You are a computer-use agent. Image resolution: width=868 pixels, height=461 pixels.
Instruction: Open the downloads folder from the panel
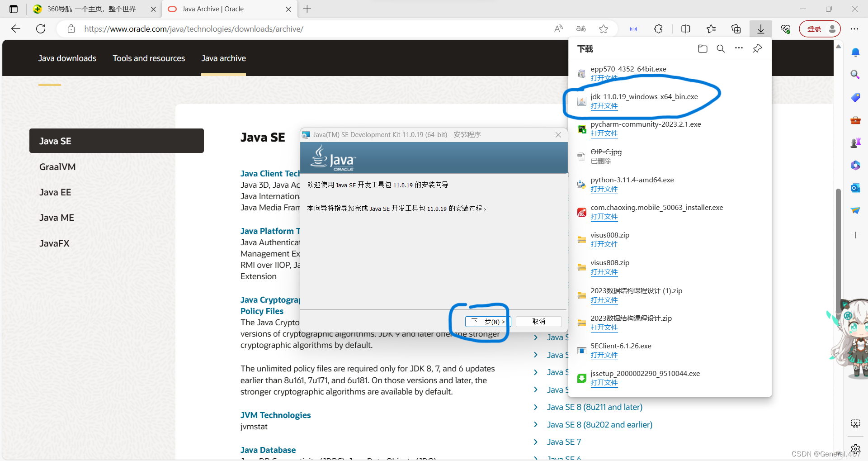pos(702,48)
